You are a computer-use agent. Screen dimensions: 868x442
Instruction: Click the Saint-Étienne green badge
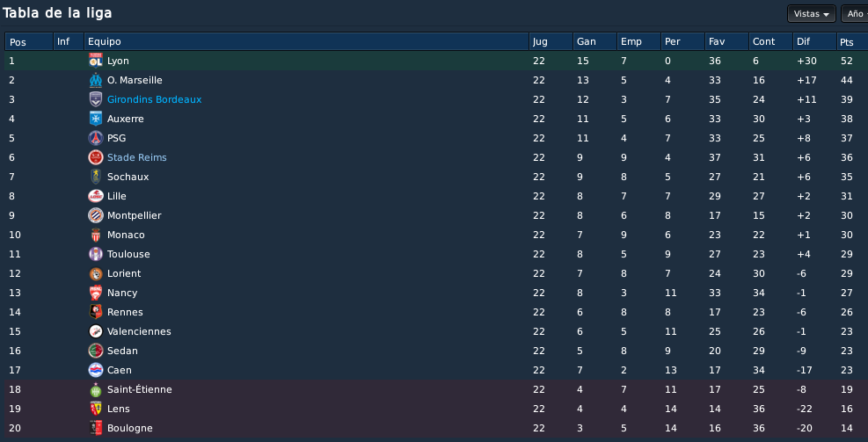click(x=96, y=390)
